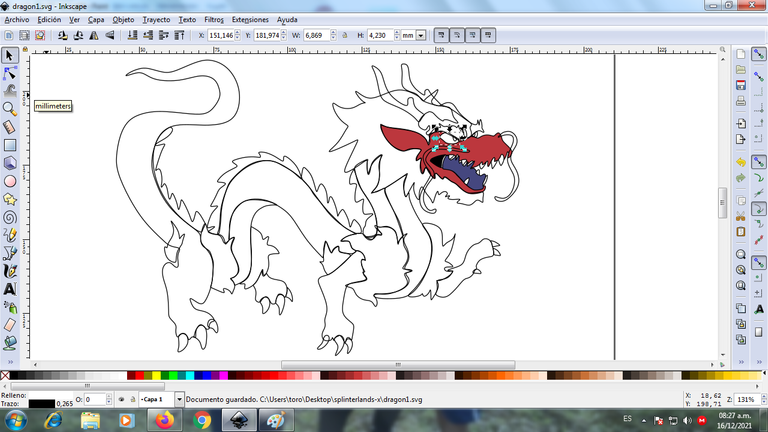Toggle move gradients with object

472,35
